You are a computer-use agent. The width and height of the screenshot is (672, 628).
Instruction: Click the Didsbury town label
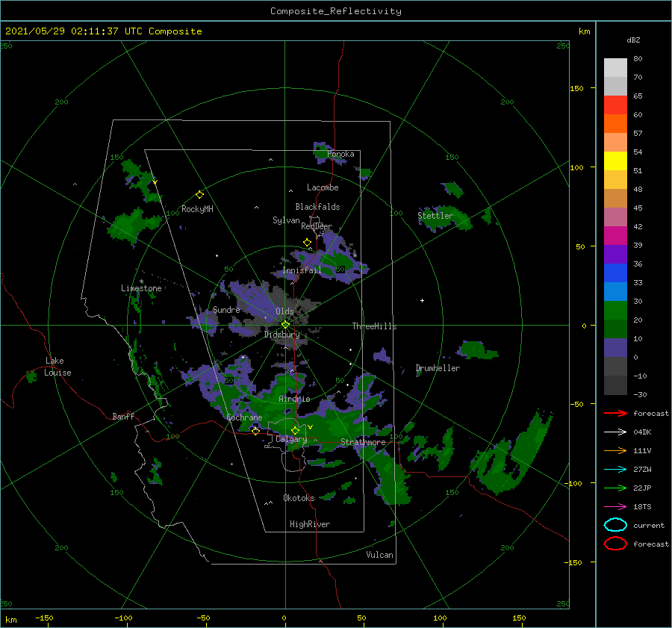(282, 335)
